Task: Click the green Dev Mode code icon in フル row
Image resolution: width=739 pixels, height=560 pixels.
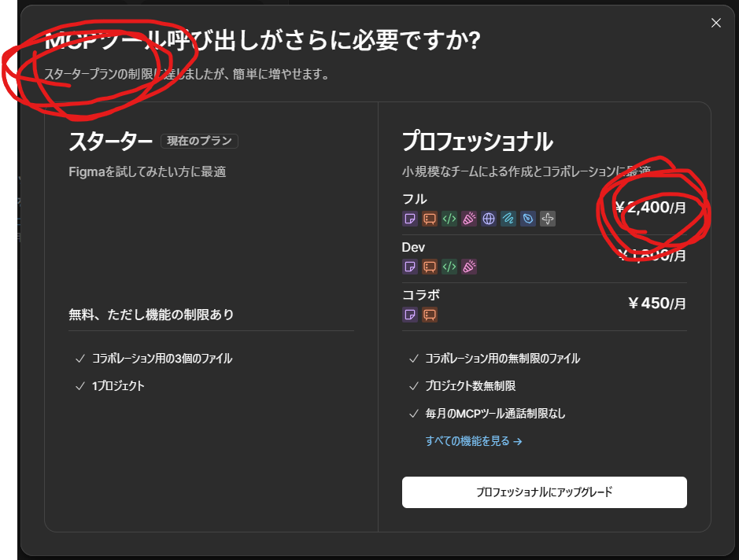Action: pos(449,219)
